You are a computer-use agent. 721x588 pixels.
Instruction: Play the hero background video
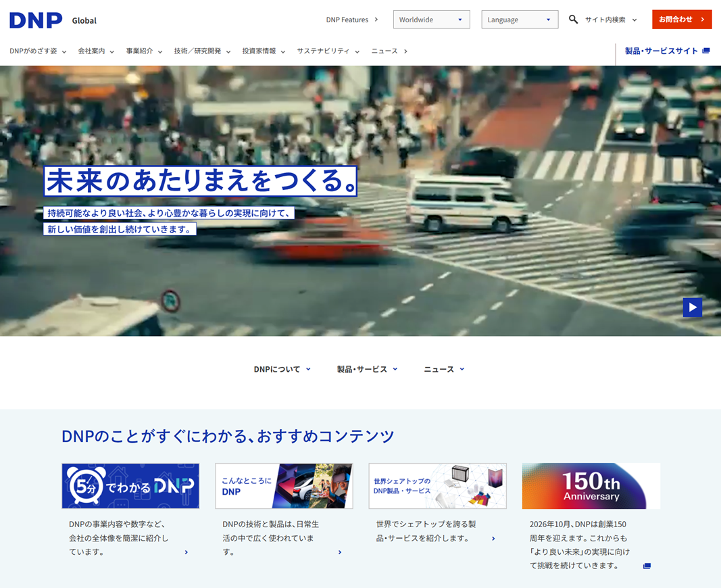692,308
